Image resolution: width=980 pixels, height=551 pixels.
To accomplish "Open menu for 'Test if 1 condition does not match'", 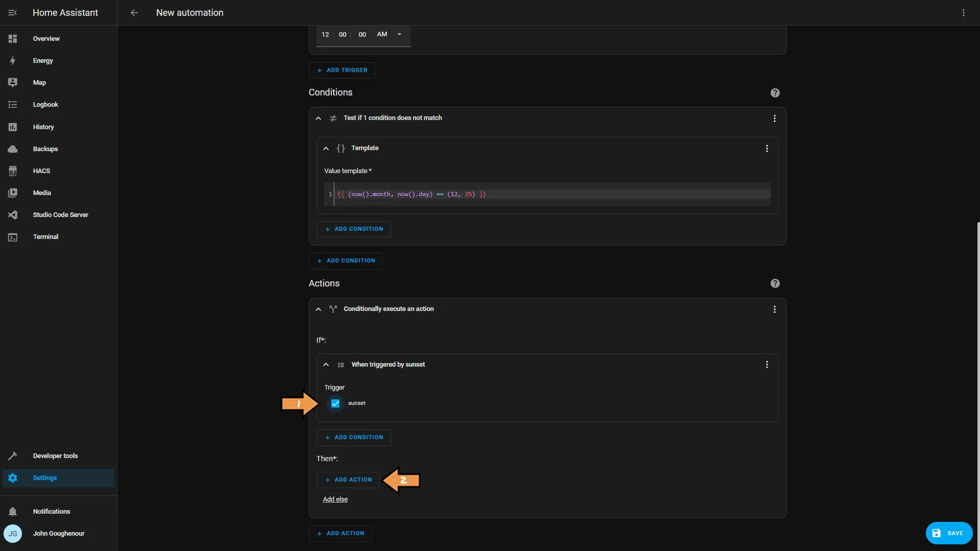I will click(x=774, y=118).
